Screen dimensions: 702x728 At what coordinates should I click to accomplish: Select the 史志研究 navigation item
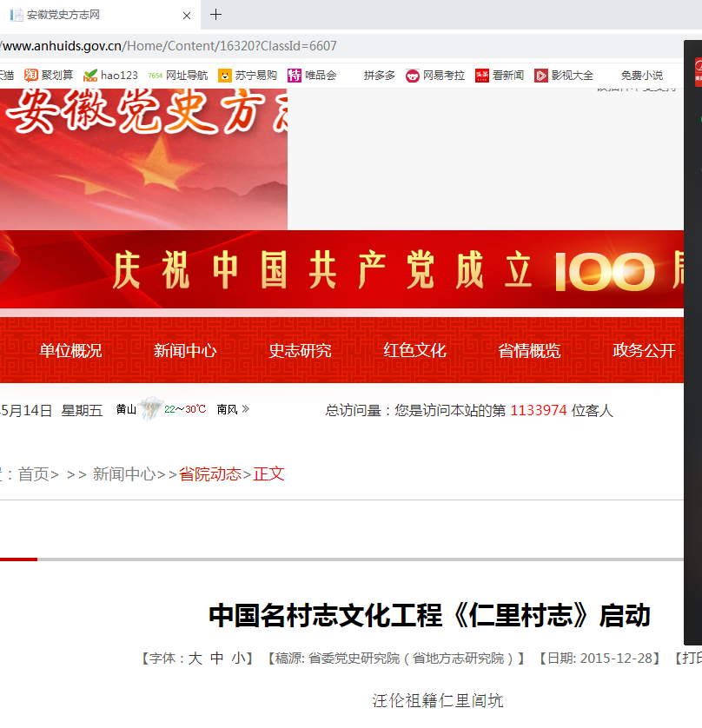click(x=300, y=350)
